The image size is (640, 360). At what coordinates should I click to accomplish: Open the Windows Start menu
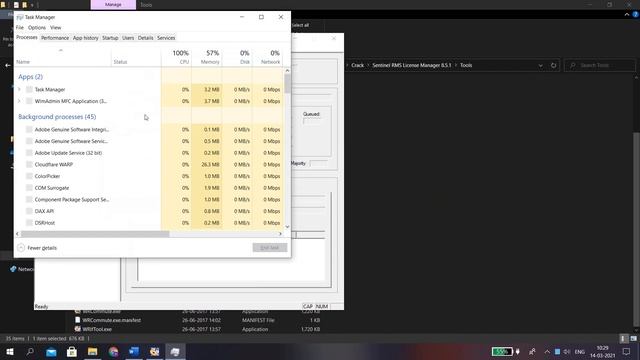(10, 351)
